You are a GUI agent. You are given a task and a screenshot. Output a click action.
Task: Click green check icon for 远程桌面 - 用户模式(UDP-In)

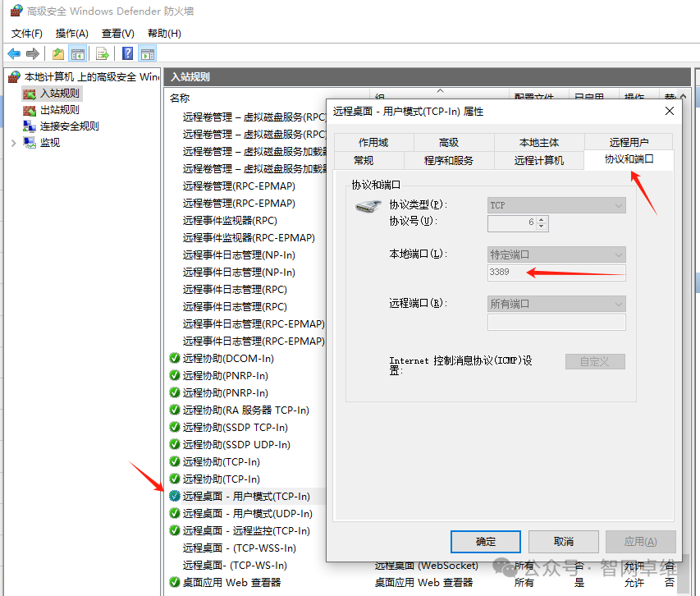pos(175,513)
